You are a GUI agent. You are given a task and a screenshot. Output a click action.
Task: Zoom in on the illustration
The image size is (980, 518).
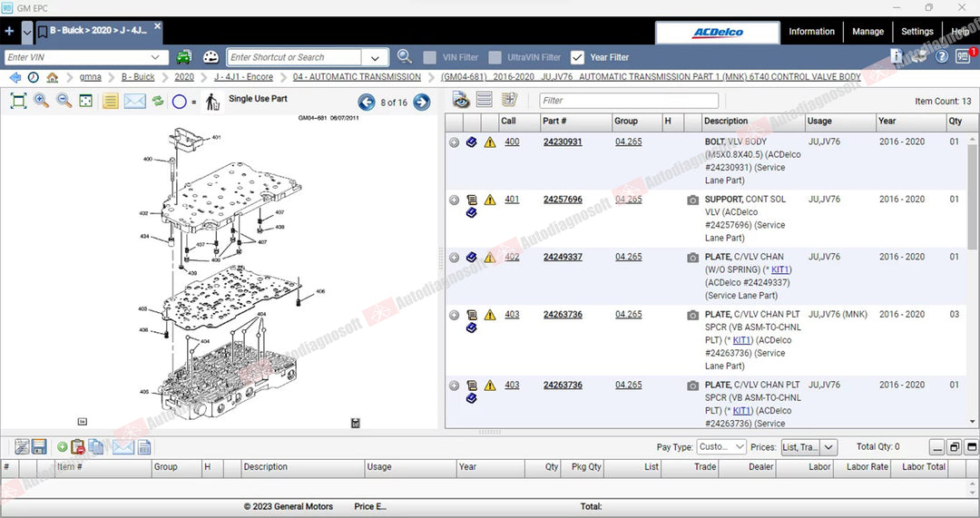(x=41, y=101)
